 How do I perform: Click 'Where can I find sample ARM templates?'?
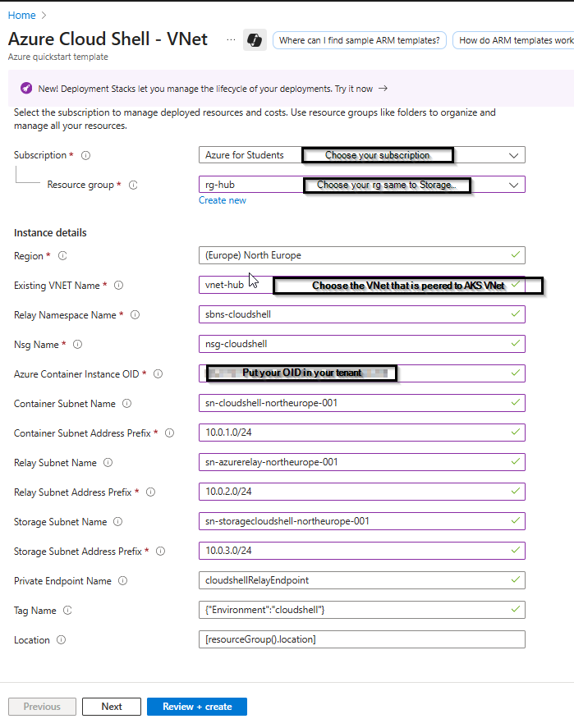(360, 40)
